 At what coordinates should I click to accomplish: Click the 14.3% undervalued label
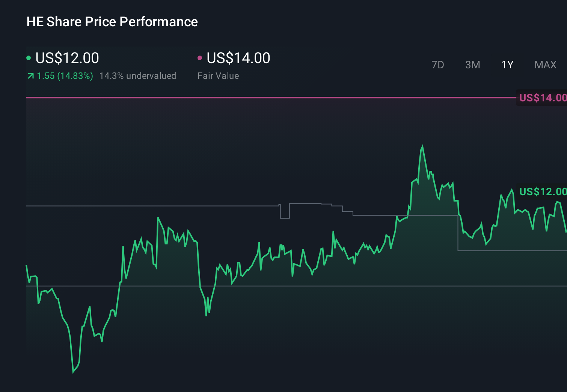(x=137, y=76)
